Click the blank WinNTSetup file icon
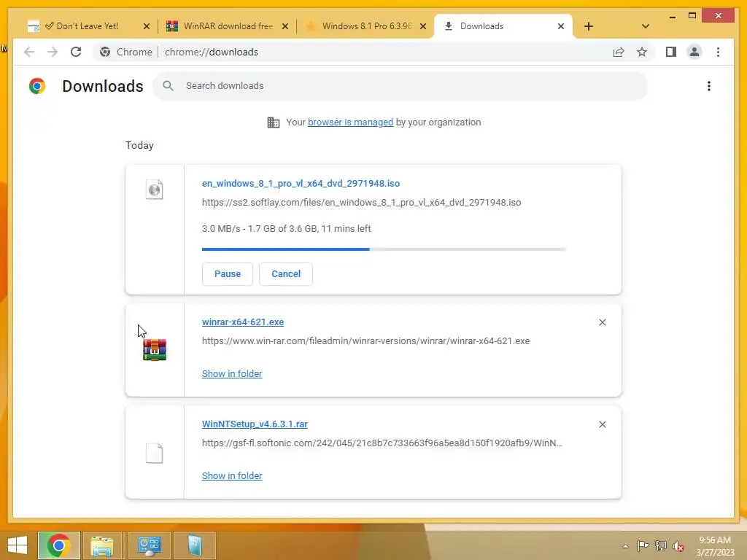 click(155, 453)
